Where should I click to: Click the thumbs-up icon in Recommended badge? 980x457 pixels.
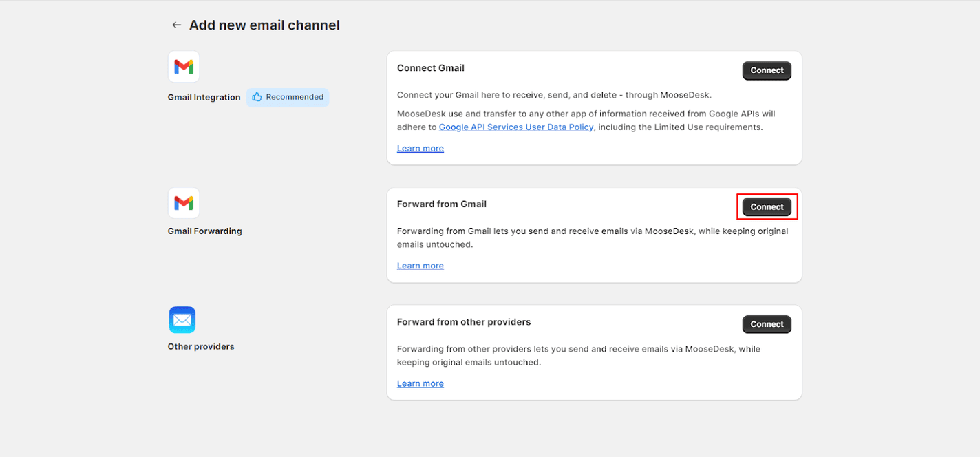point(257,97)
